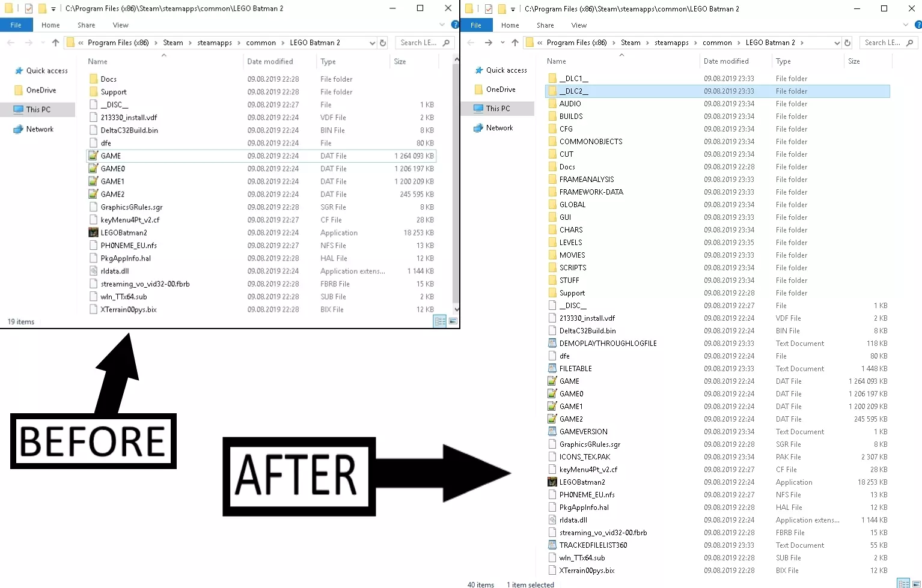The width and height of the screenshot is (922, 588).
Task: Navigate to Steam in left window breadcrumb
Action: (x=173, y=43)
